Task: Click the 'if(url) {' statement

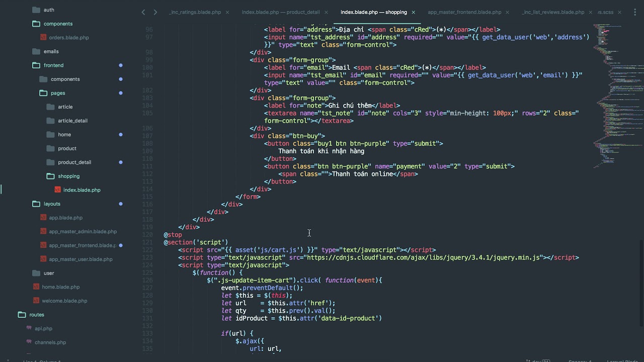Action: point(237,333)
